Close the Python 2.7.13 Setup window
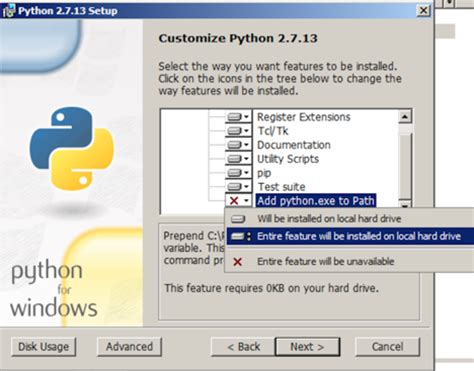Screen dimensions: 474x371 [423, 11]
